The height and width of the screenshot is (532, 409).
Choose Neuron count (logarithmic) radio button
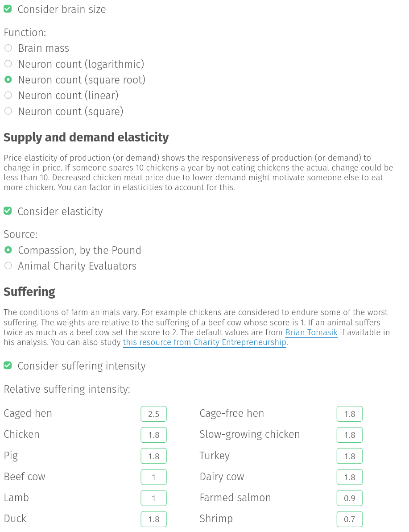coord(8,64)
